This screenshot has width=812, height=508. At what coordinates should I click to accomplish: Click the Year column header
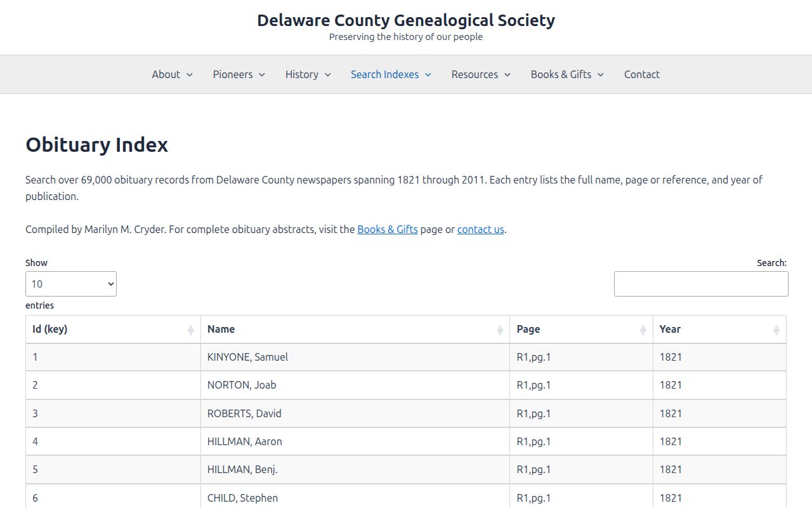(719, 330)
